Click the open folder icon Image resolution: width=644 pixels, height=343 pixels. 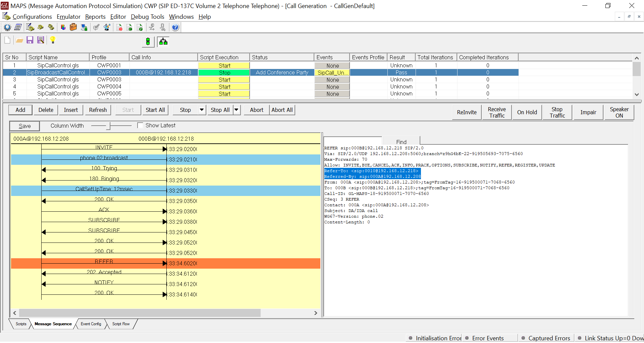click(19, 40)
